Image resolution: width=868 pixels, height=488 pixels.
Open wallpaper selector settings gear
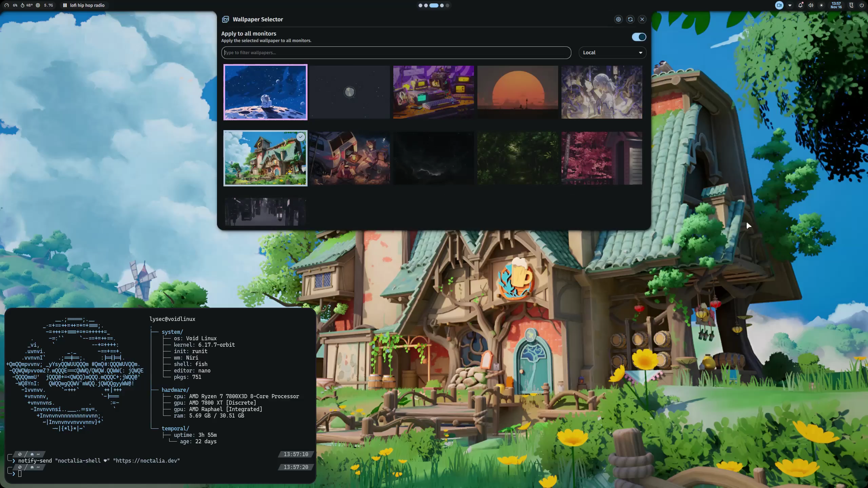tap(618, 19)
